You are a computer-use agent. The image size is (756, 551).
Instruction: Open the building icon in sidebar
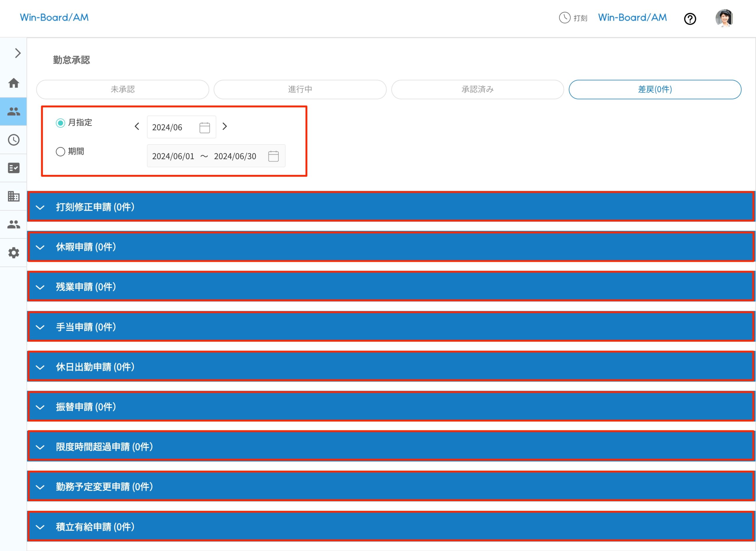coord(14,196)
